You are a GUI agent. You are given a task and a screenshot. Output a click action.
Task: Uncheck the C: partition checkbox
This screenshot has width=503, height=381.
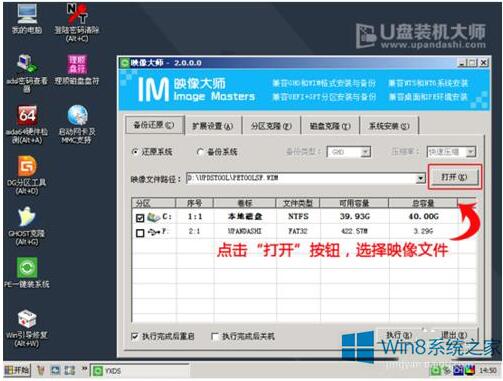(x=140, y=218)
